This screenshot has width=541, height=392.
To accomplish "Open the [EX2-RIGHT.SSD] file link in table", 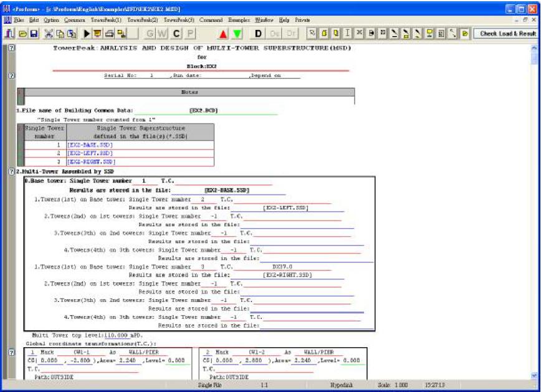I will 92,161.
